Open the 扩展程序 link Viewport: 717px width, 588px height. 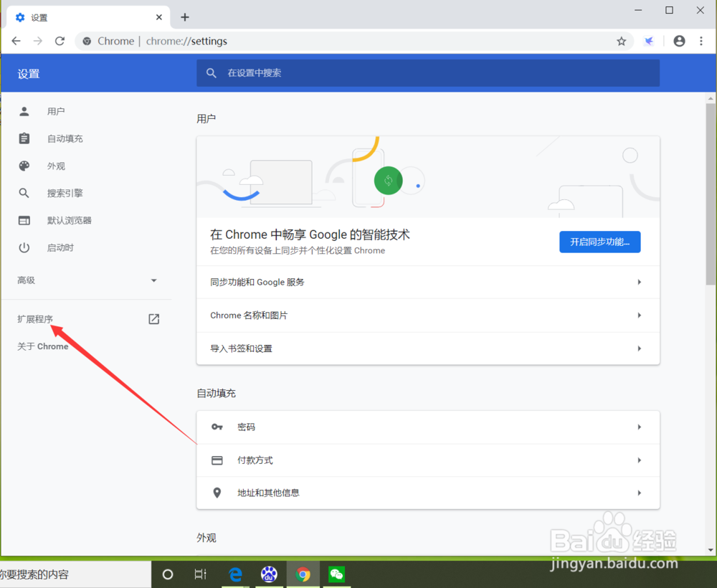coord(34,318)
